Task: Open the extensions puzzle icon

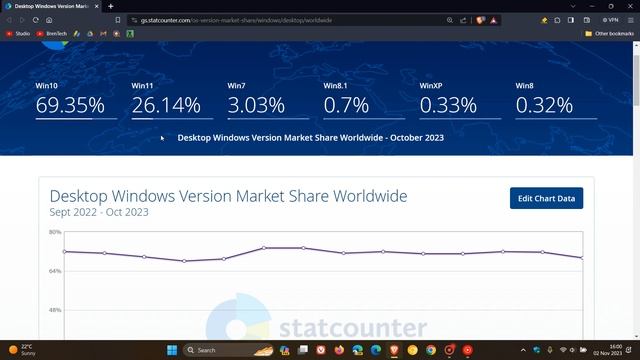Action: point(557,20)
